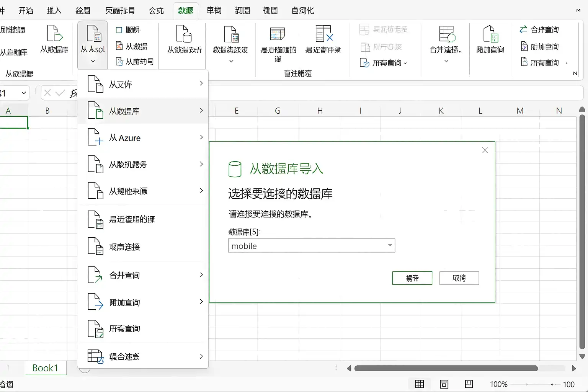Click database cylinder icon in dialog header
The image size is (588, 392).
coord(235,169)
